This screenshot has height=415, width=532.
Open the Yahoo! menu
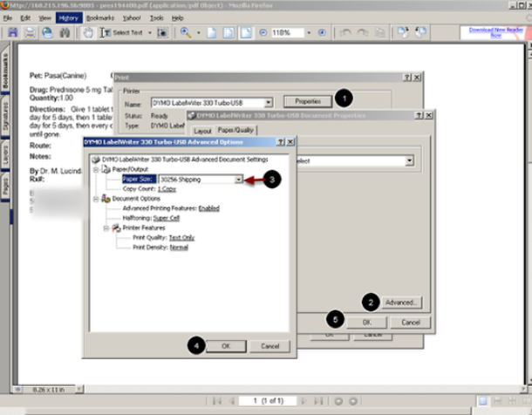[132, 18]
